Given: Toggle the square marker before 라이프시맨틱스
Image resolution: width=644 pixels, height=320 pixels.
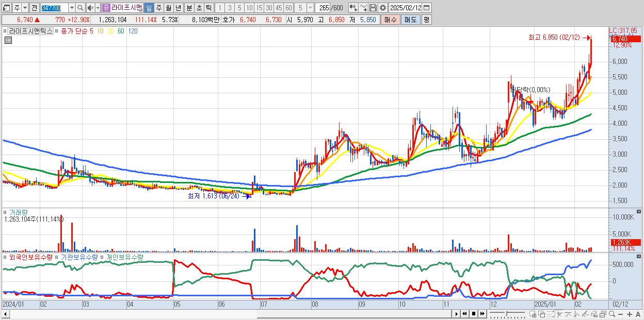Looking at the screenshot, I should click(5, 31).
